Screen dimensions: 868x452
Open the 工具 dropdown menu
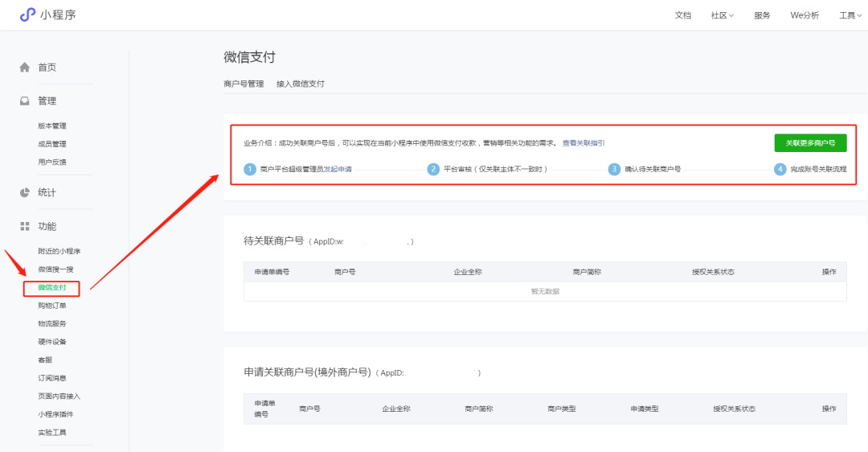(850, 15)
